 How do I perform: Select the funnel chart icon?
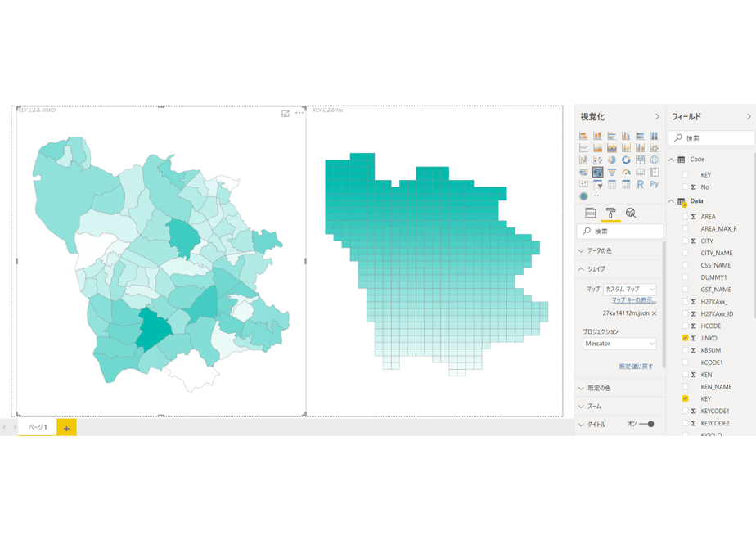tap(612, 172)
